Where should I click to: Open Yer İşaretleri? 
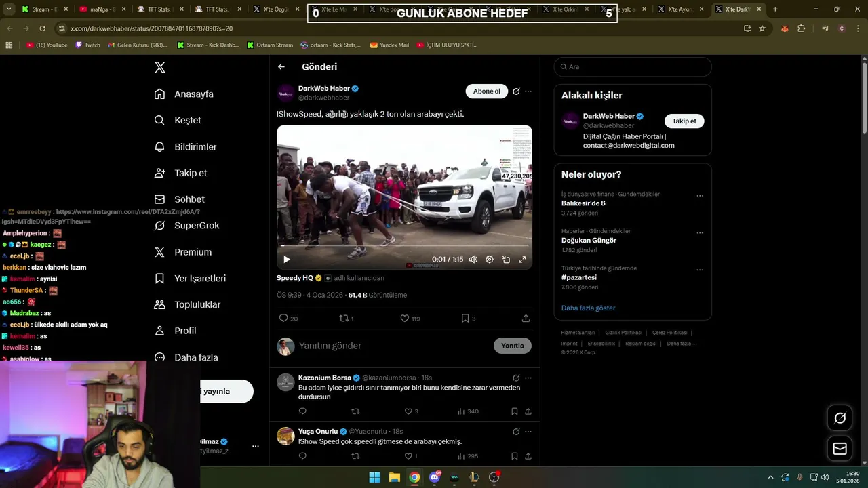pos(189,279)
